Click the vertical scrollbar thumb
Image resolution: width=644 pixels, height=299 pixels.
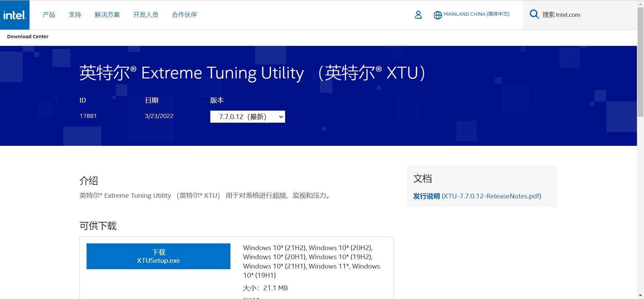point(640,62)
